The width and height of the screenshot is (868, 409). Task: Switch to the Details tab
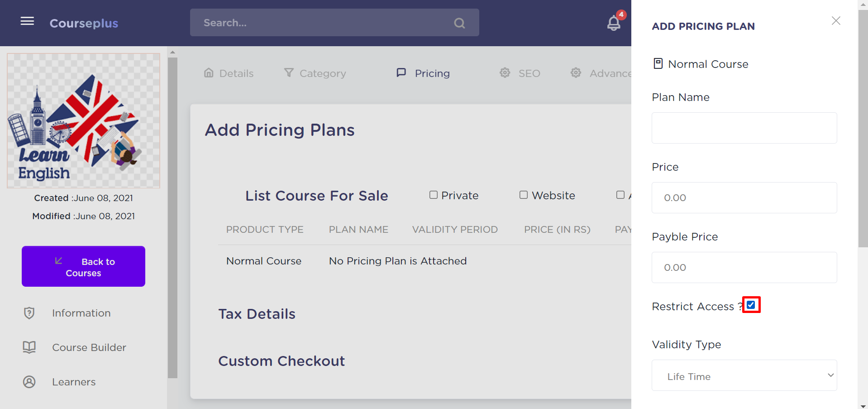click(x=229, y=73)
